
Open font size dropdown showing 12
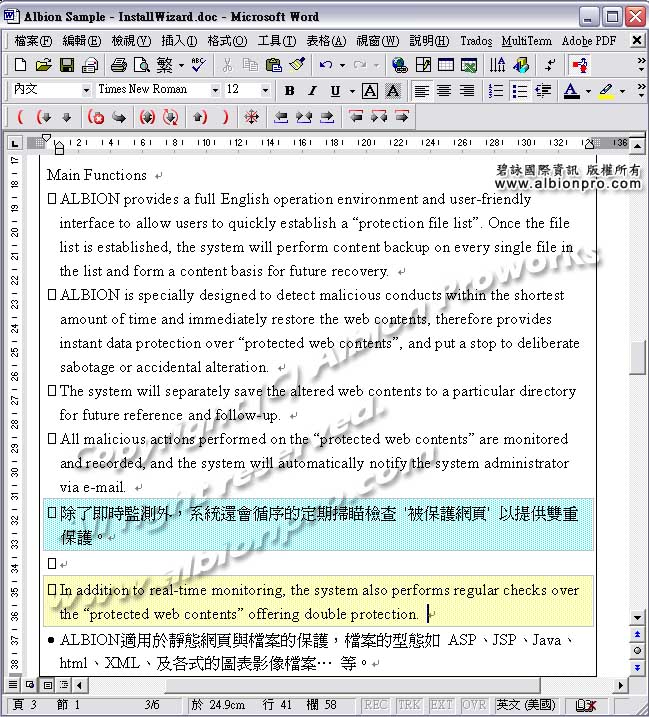pos(264,91)
